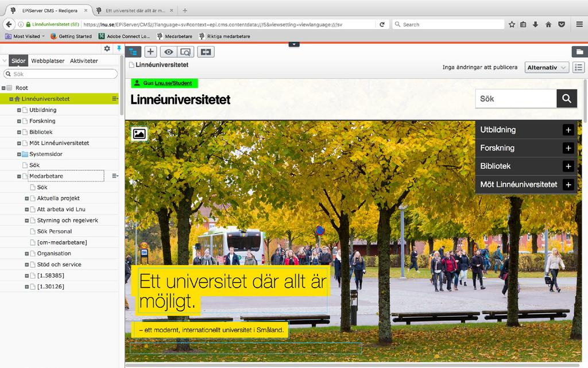Expand the Forskning tree node
The image size is (588, 368).
19,121
